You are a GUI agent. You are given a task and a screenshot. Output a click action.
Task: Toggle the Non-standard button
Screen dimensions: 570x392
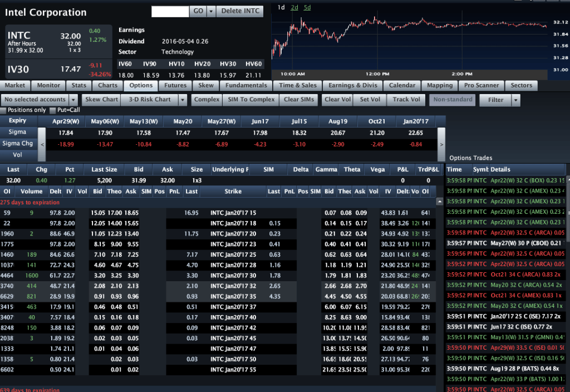click(x=453, y=100)
